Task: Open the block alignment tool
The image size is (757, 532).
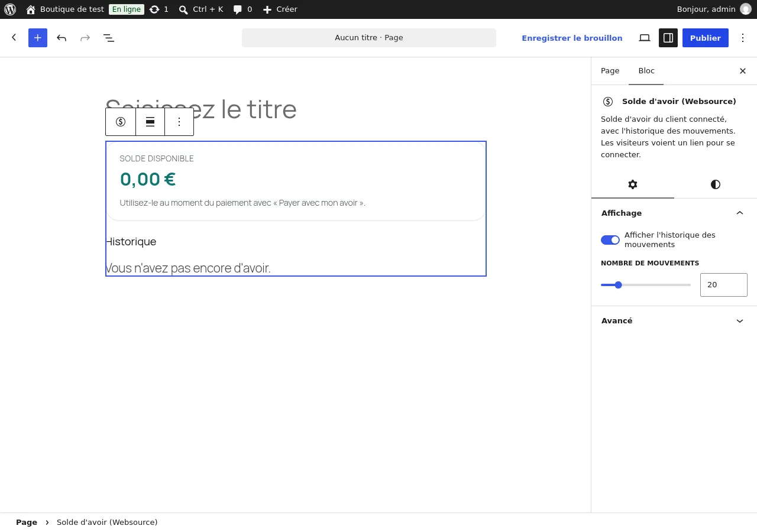Action: tap(150, 122)
